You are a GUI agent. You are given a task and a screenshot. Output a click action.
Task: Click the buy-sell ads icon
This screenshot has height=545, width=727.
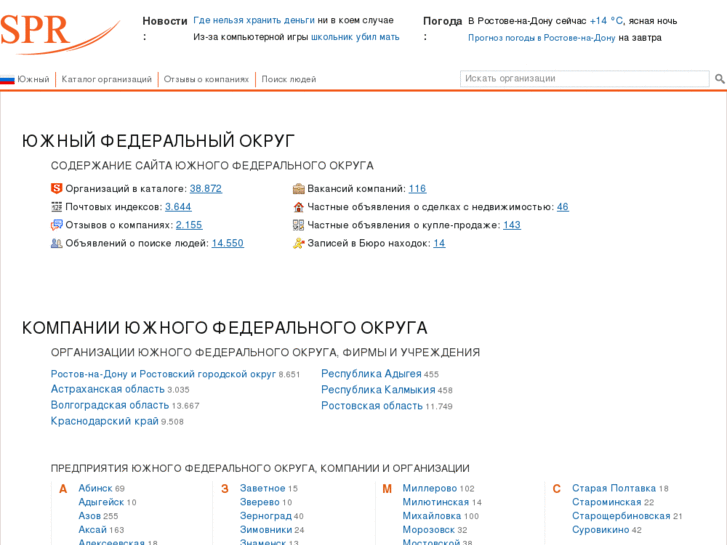(299, 225)
